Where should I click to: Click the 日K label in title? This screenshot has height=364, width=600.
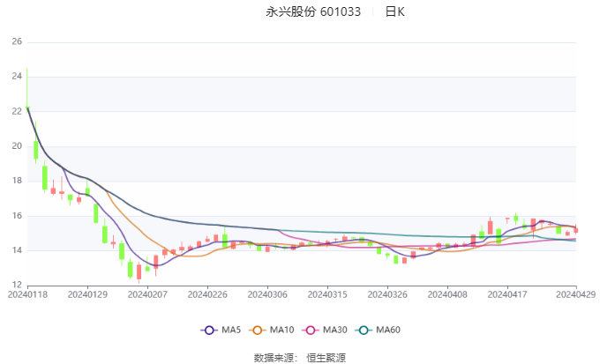pos(395,11)
